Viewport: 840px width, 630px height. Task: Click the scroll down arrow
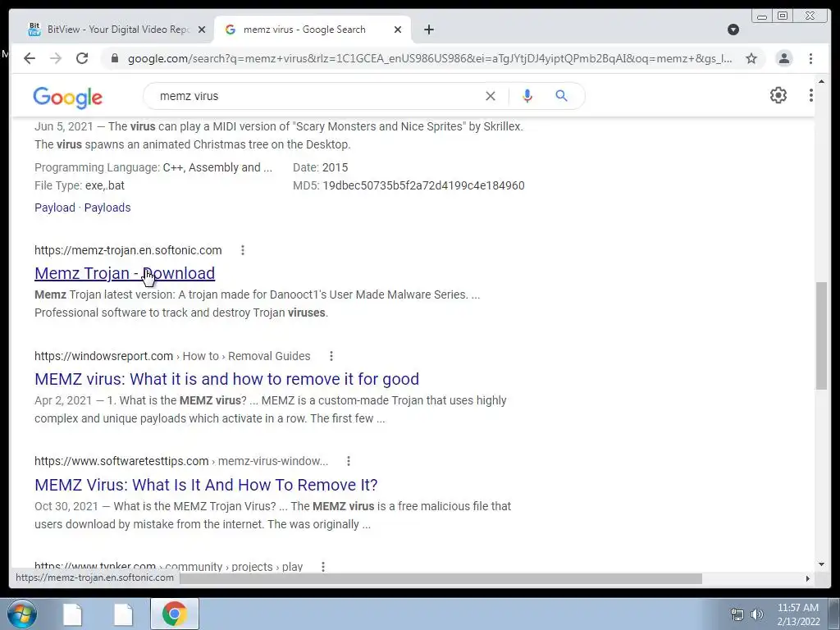821,564
